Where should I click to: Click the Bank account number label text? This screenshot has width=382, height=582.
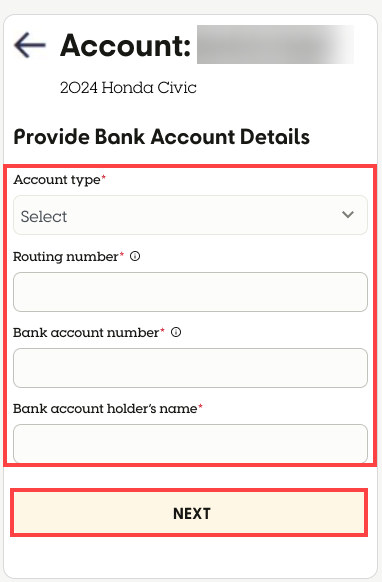(x=86, y=333)
